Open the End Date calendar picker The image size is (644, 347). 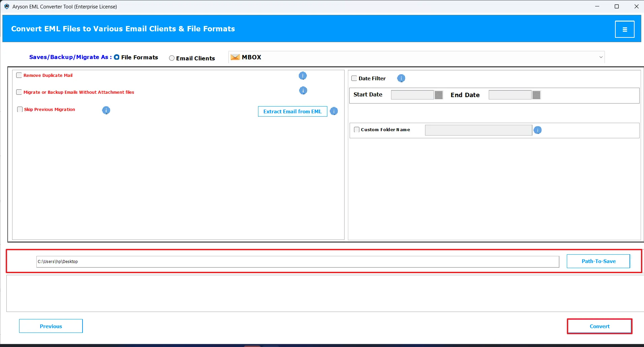(536, 95)
